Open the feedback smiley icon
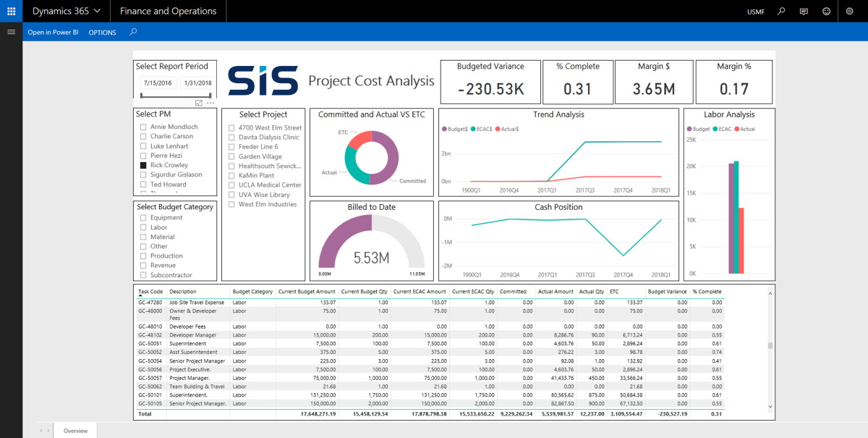 pyautogui.click(x=827, y=11)
